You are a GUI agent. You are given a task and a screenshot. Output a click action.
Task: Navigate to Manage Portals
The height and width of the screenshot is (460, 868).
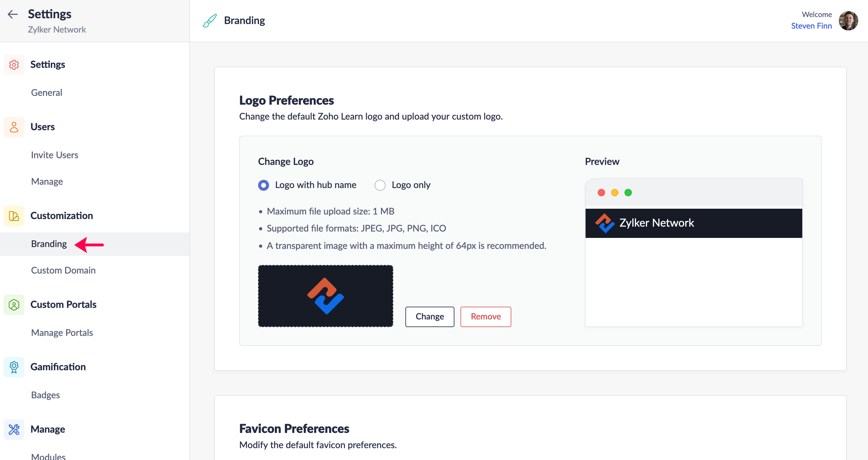point(62,333)
